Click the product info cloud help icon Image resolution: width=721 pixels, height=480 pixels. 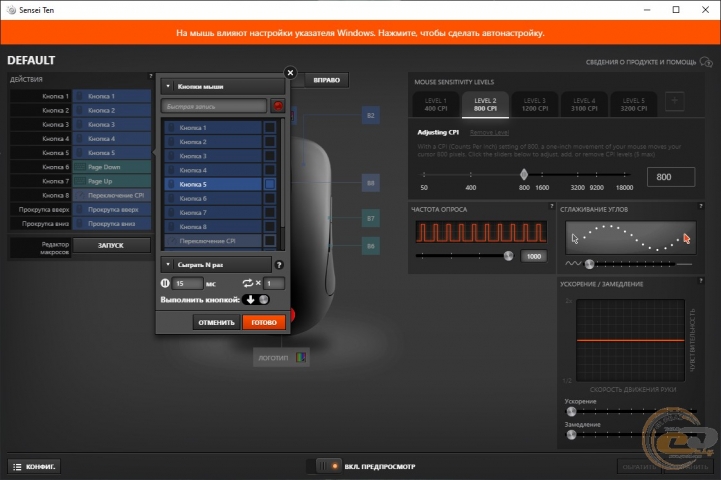[706, 62]
